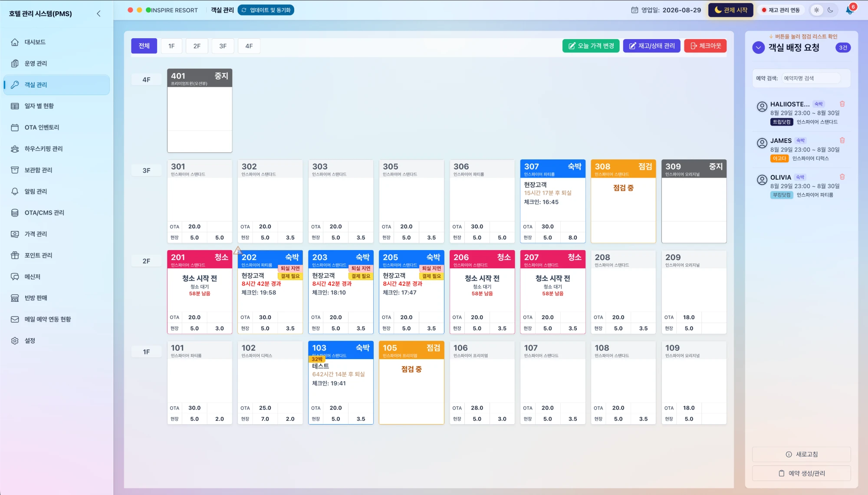Click the red 체크아웃 button
Viewport: 868px width, 495px height.
[705, 46]
